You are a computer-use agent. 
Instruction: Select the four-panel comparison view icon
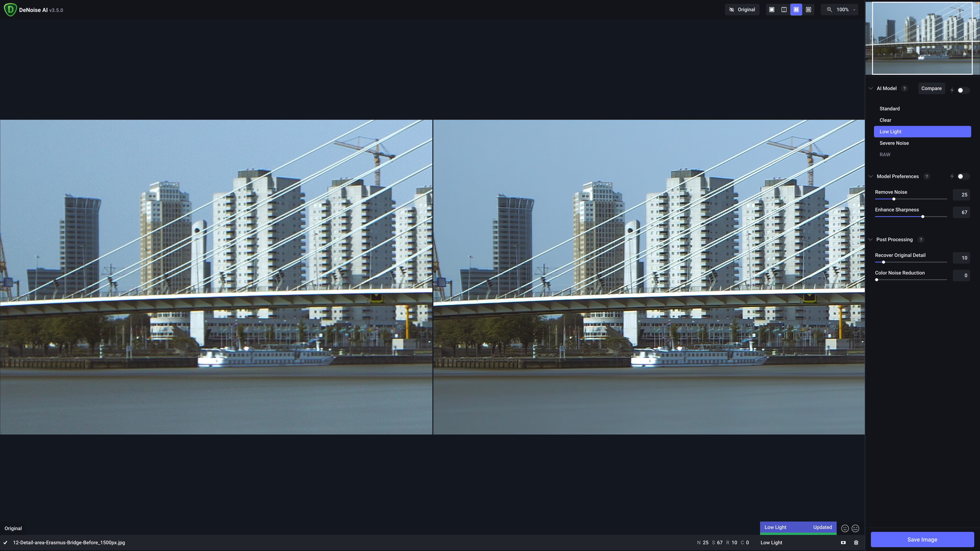click(808, 10)
